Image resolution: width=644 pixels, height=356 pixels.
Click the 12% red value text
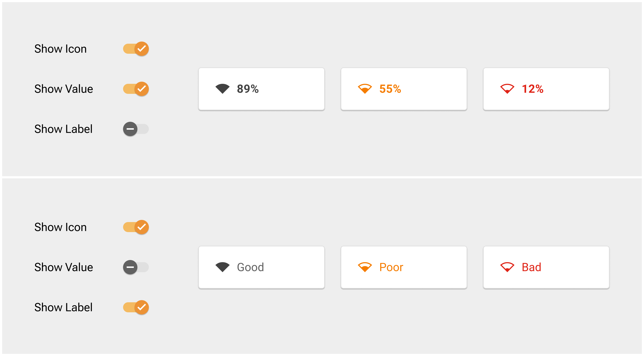click(x=533, y=89)
